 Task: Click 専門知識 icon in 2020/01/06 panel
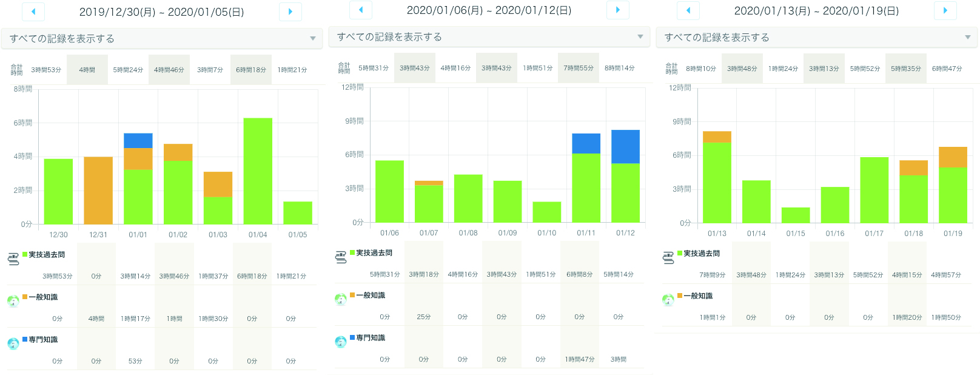341,342
